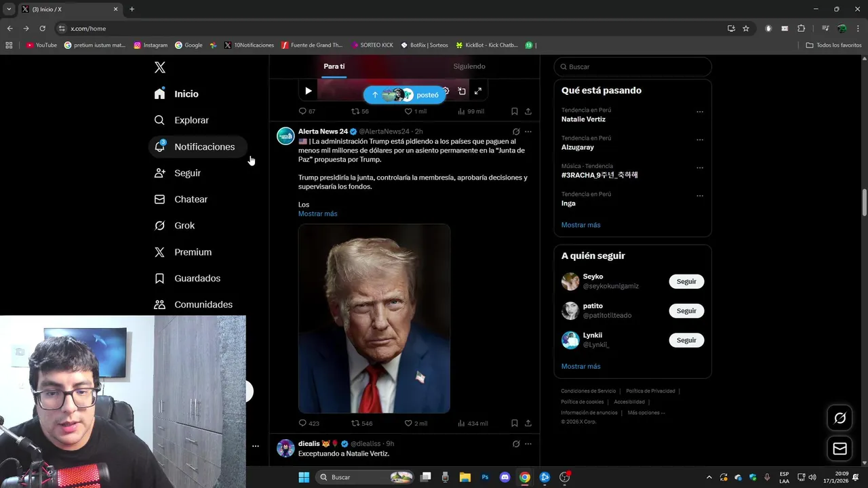
Task: Repost the post with 56 reposts
Action: 360,111
